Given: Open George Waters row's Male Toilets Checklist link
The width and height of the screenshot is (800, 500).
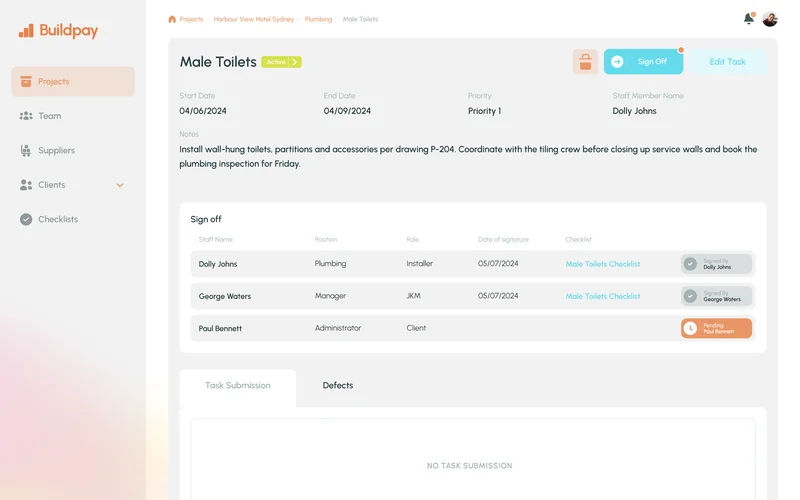Looking at the screenshot, I should pos(603,296).
